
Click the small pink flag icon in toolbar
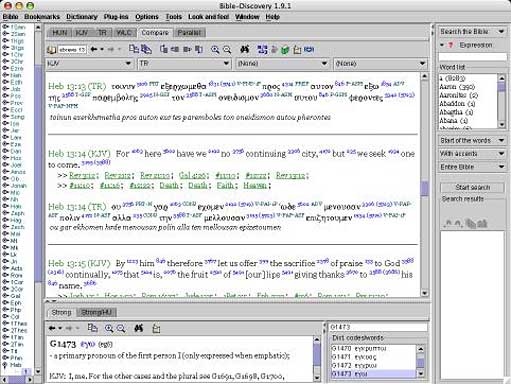(x=274, y=50)
